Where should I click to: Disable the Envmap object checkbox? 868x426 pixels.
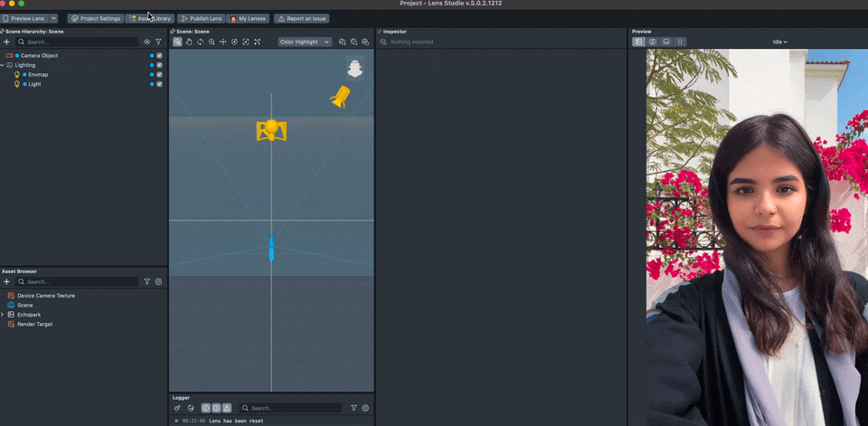coord(159,75)
